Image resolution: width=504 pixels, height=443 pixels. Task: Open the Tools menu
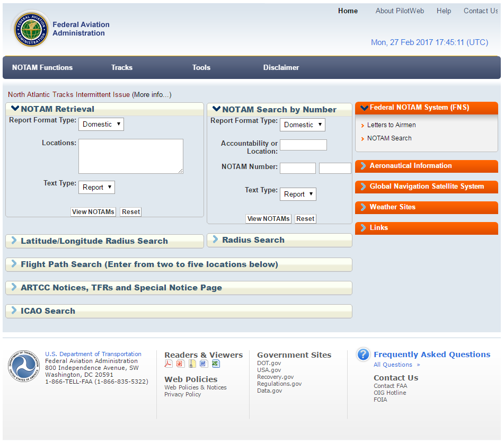(x=201, y=67)
